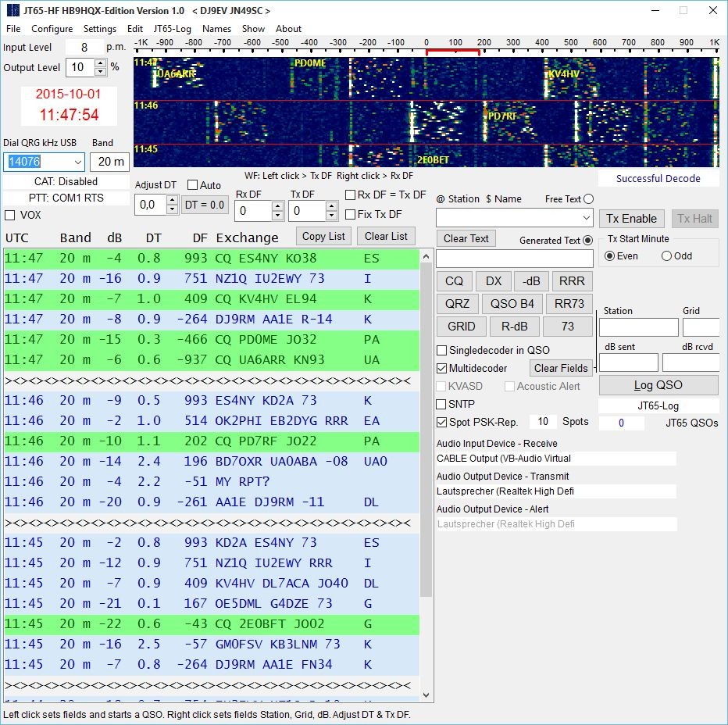This screenshot has width=728, height=725.
Task: Click the decode list scrollbar down arrow
Action: (426, 695)
